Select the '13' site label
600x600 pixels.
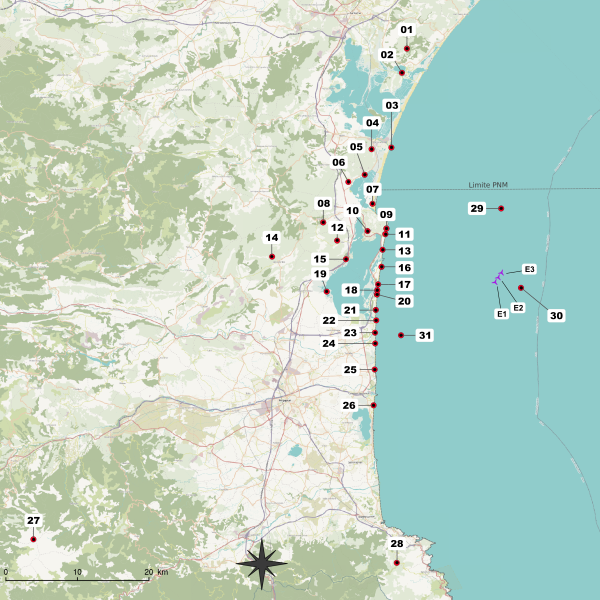pos(404,251)
